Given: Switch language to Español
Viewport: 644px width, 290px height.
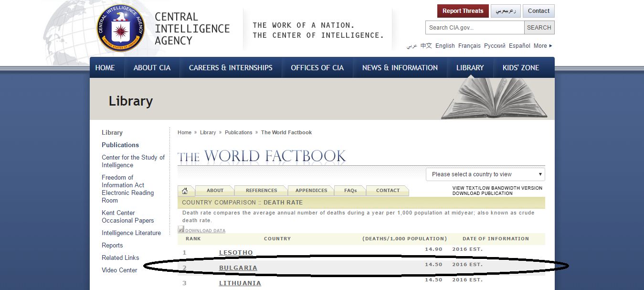Looking at the screenshot, I should click(x=519, y=46).
